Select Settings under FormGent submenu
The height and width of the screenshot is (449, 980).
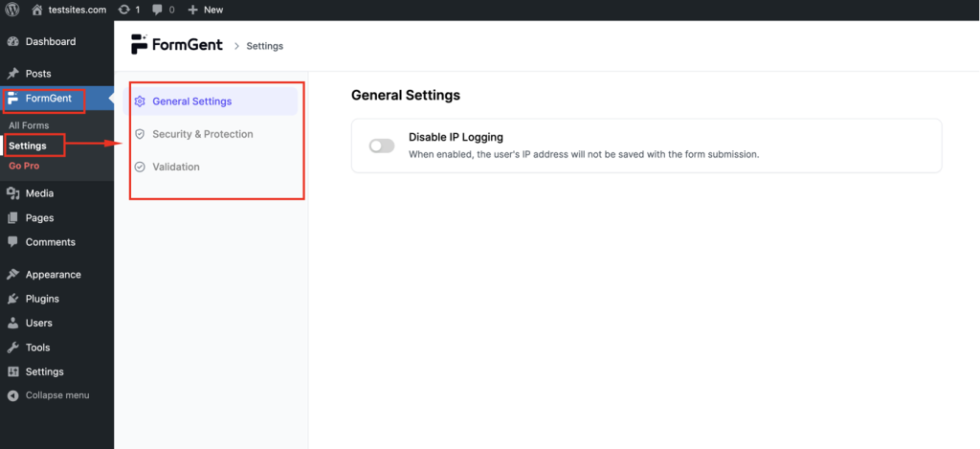coord(28,146)
